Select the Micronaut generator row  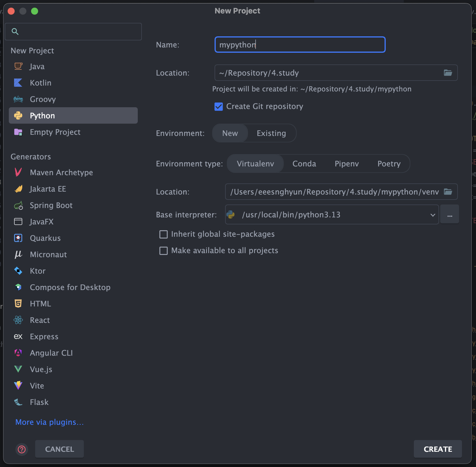73,254
